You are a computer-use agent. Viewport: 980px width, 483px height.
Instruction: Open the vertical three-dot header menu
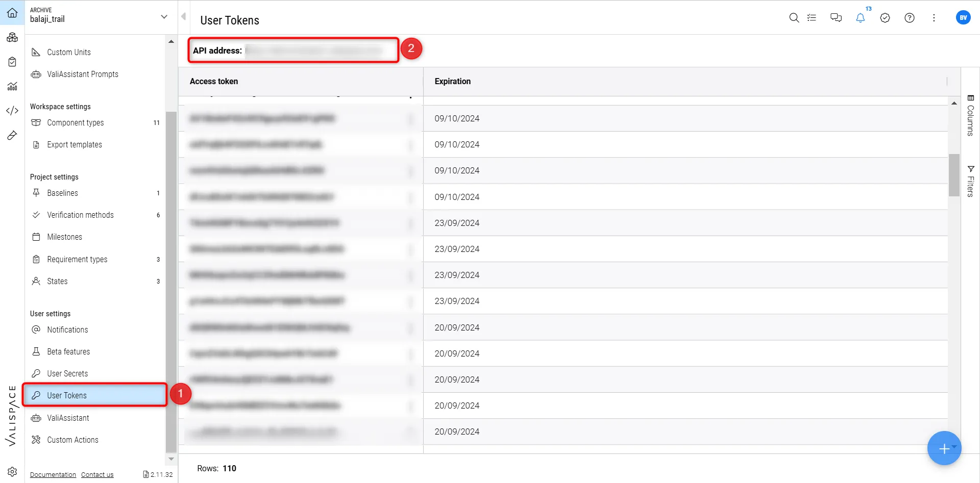tap(934, 18)
